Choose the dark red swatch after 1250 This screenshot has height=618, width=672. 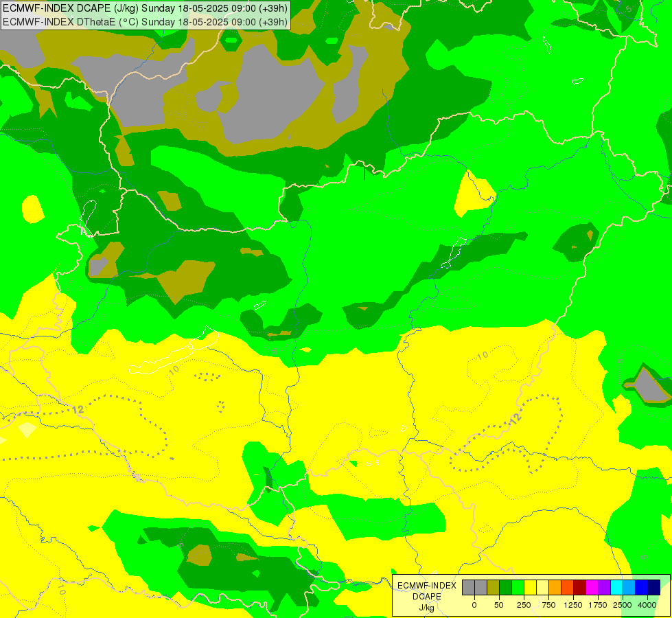(x=580, y=588)
